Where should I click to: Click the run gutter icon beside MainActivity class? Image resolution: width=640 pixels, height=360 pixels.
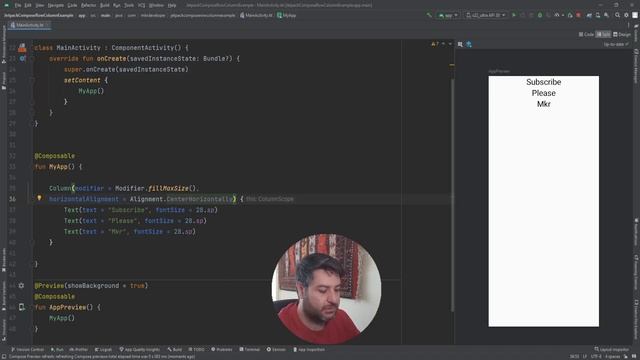tap(22, 48)
